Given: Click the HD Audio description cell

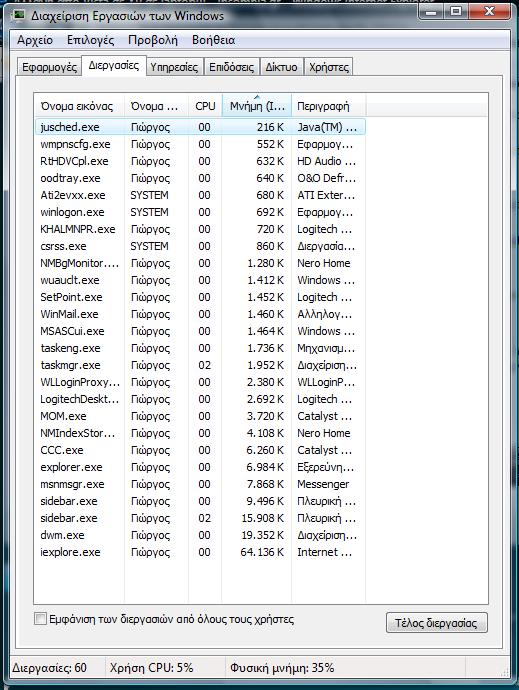Looking at the screenshot, I should click(x=326, y=161).
